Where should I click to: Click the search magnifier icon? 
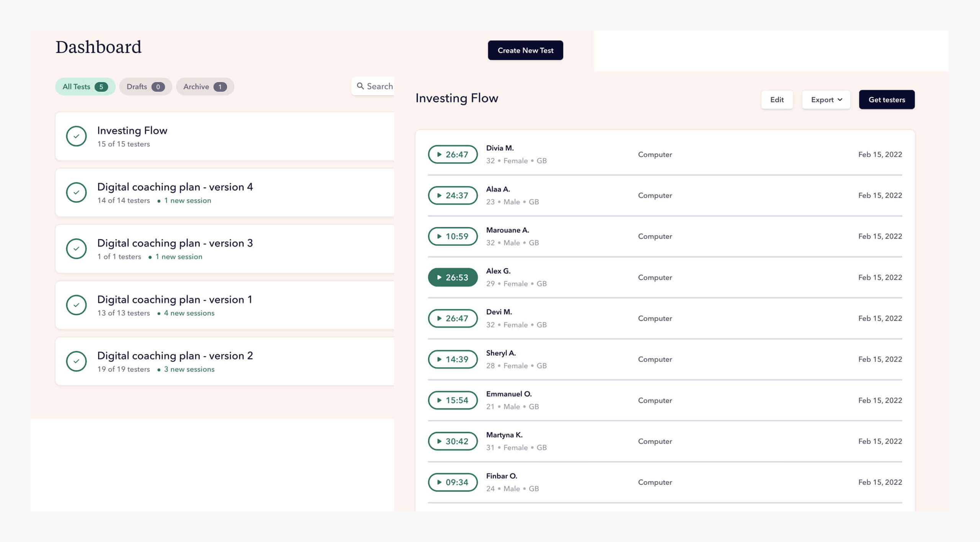[360, 86]
